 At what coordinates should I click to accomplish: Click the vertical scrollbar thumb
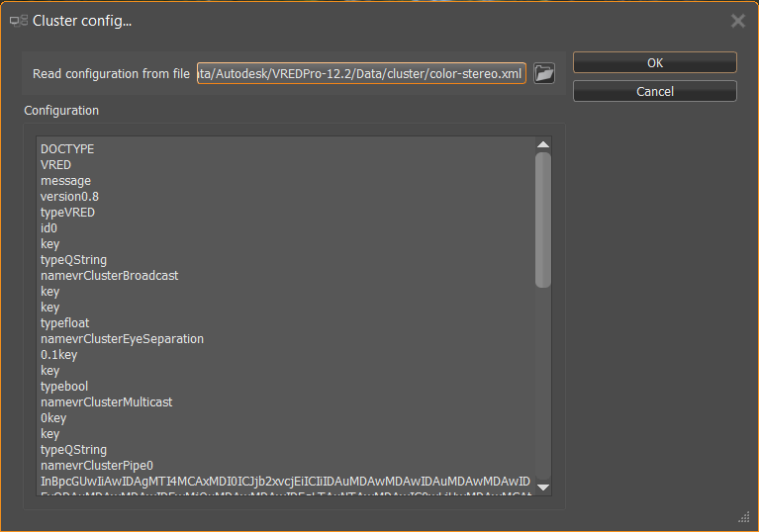(x=543, y=221)
